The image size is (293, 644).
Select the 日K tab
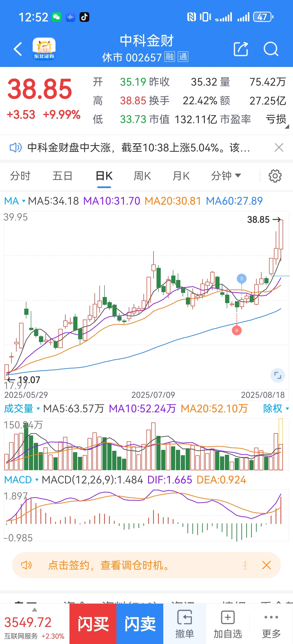click(x=104, y=176)
